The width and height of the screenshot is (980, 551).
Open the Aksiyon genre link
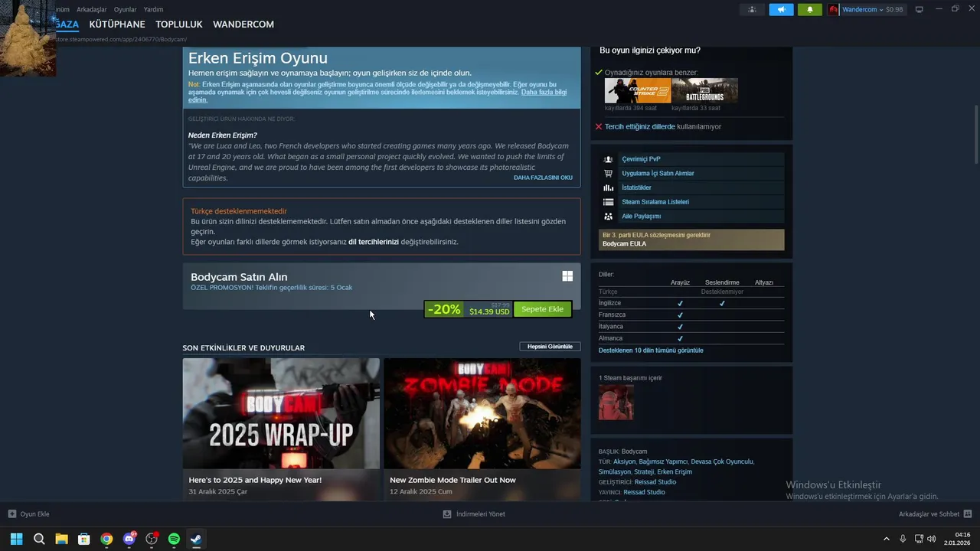pos(625,461)
